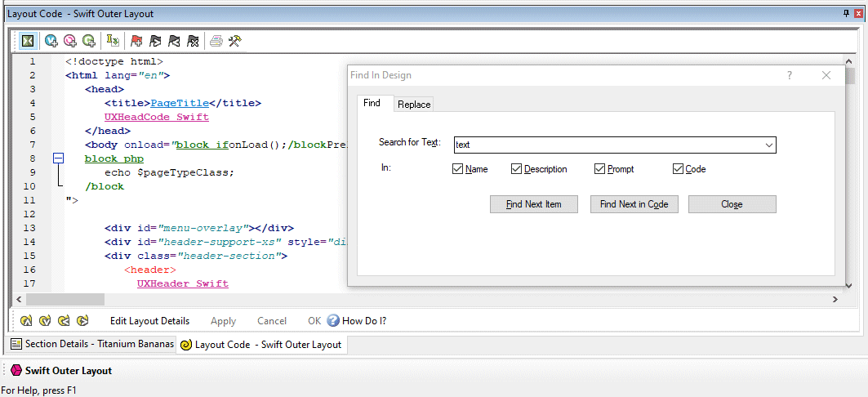Image resolution: width=868 pixels, height=397 pixels.
Task: Click the yellow left-arrow navigation icon
Action: click(64, 320)
